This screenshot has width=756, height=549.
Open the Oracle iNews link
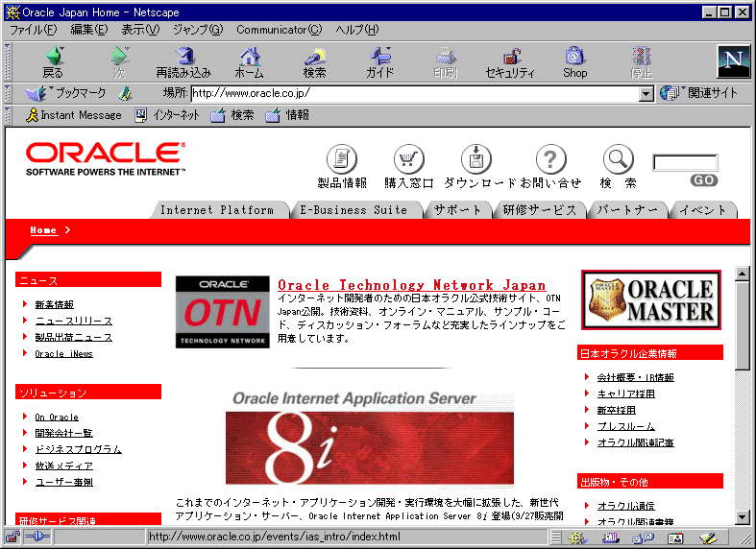[x=64, y=353]
